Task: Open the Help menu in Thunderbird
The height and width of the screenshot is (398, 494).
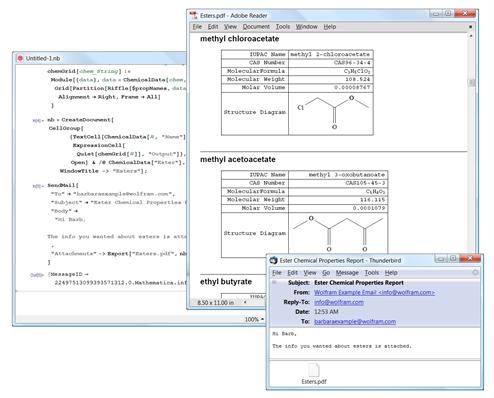Action: click(x=391, y=273)
